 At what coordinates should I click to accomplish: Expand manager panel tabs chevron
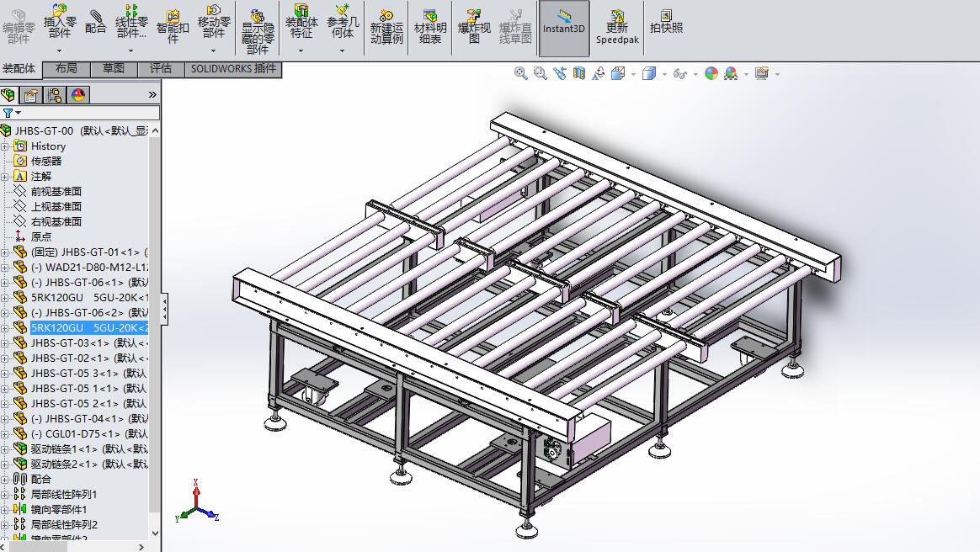pos(152,95)
